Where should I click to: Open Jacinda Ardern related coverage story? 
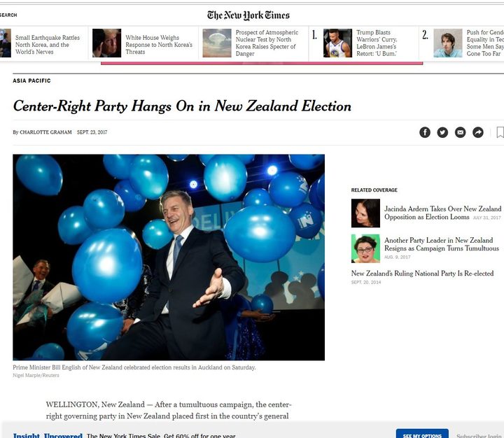(x=442, y=213)
